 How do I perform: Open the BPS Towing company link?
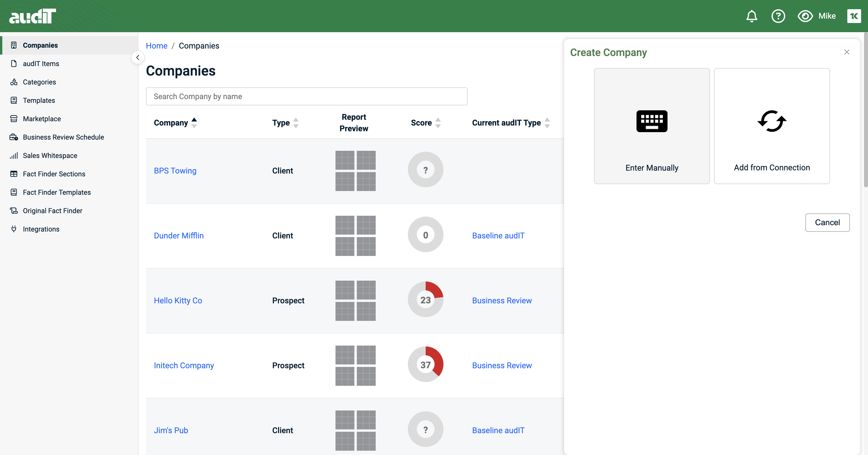175,171
